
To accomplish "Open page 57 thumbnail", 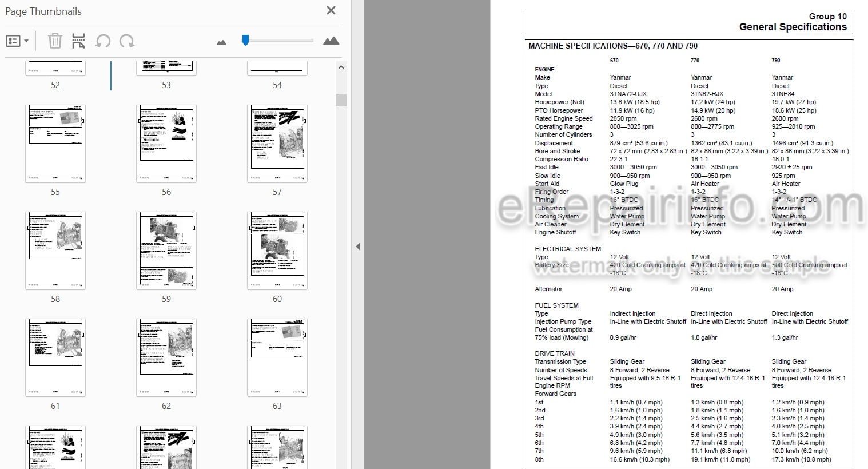I will tap(277, 143).
